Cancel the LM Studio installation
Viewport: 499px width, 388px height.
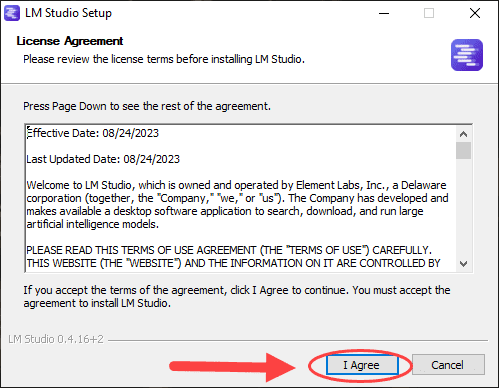point(448,365)
